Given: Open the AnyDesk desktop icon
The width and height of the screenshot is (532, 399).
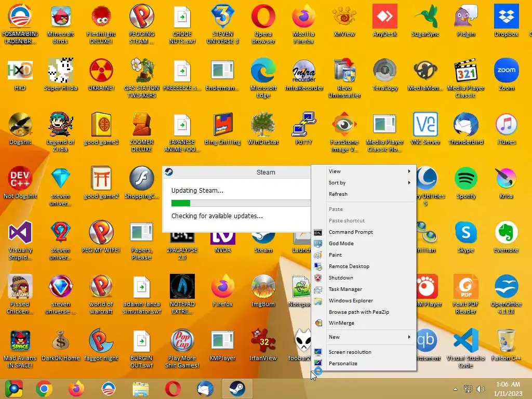Looking at the screenshot, I should (x=385, y=20).
